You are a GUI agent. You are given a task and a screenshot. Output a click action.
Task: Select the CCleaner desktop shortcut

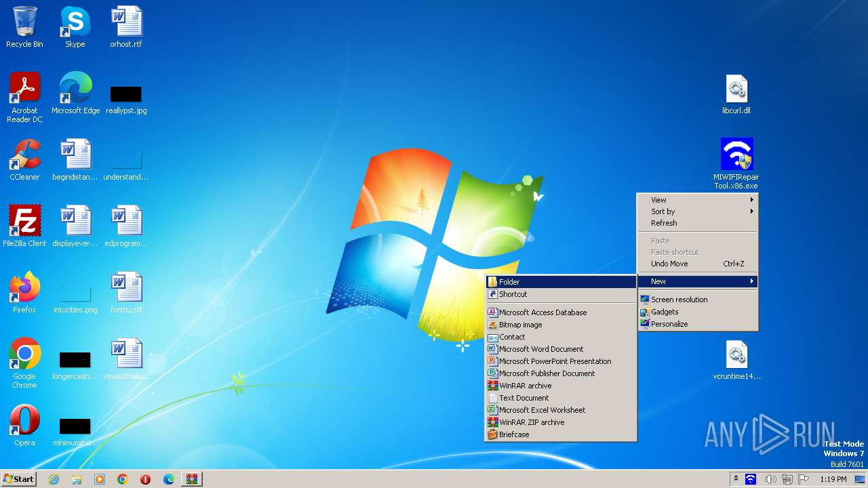click(24, 159)
